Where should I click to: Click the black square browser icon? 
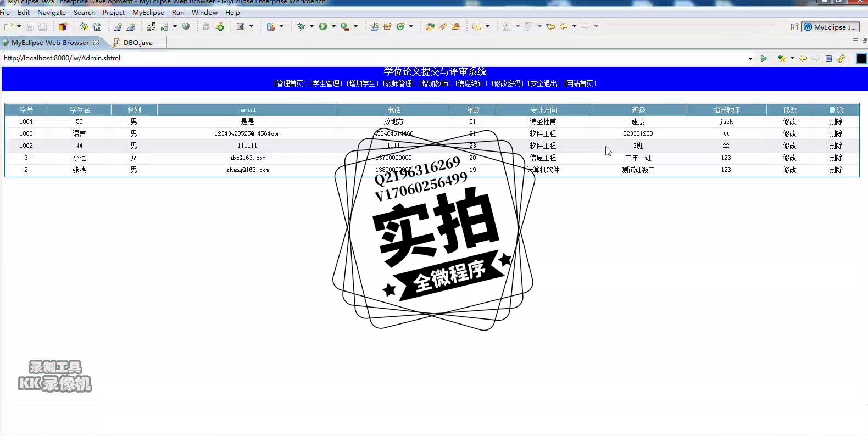[861, 58]
